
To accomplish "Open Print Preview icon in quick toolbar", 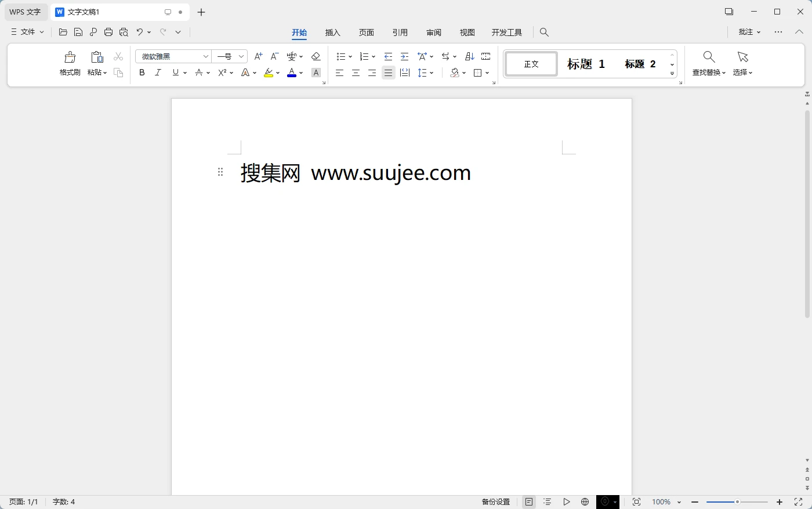I will [124, 32].
